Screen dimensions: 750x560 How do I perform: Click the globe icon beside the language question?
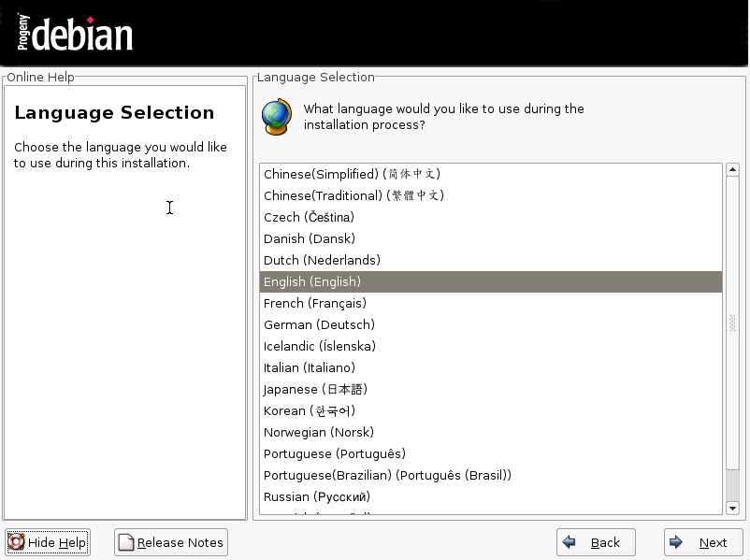point(277,118)
